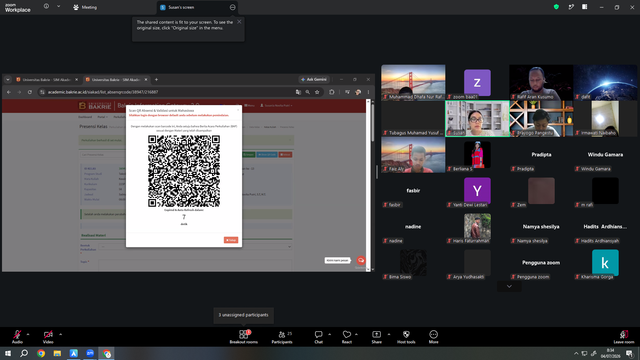Open view options icon on Susan's screen tab
Screen dimensions: 640x360
(232, 7)
